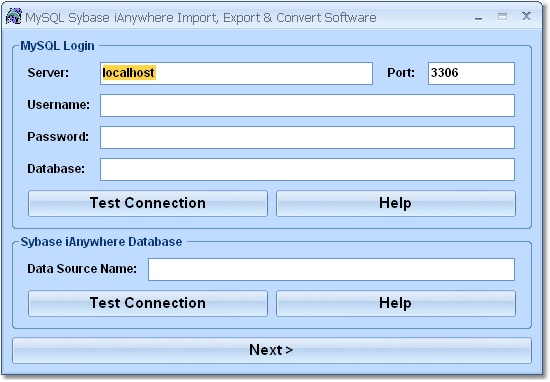Click the Data Source Name: label

tap(82, 269)
